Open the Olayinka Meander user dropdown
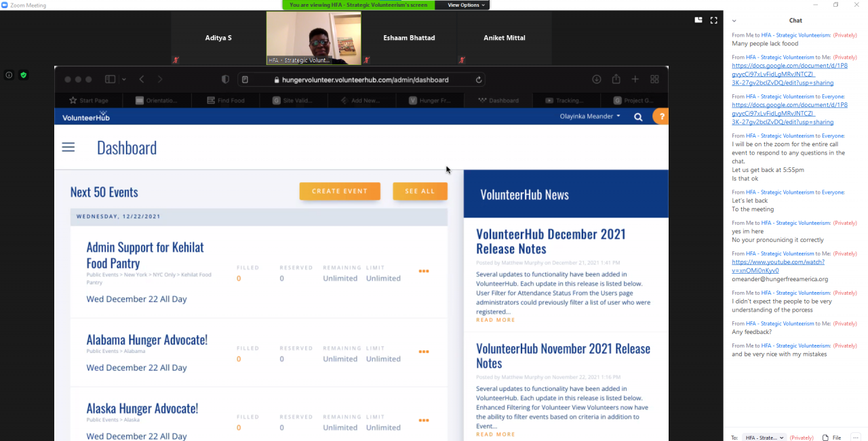 [x=590, y=117]
